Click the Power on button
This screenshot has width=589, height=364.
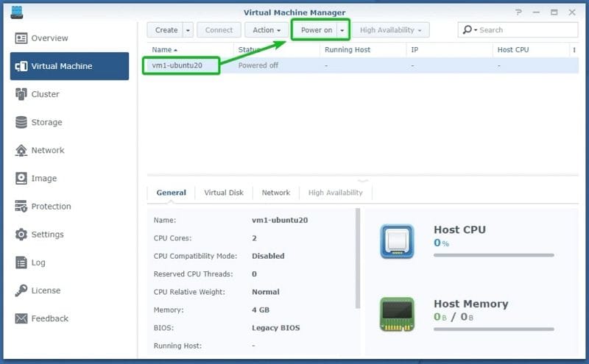[317, 30]
